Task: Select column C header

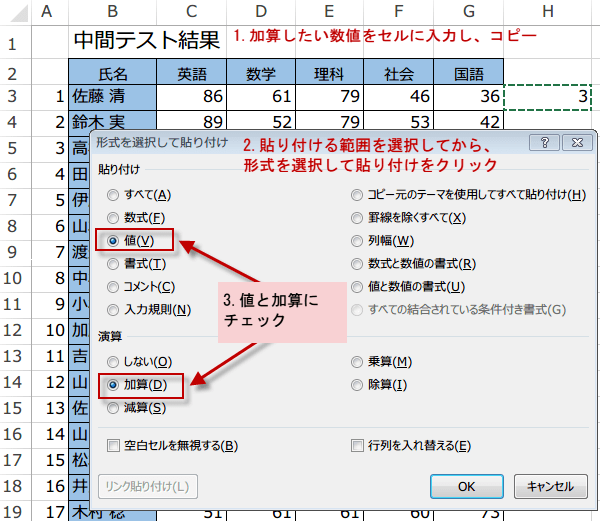Action: pos(191,12)
